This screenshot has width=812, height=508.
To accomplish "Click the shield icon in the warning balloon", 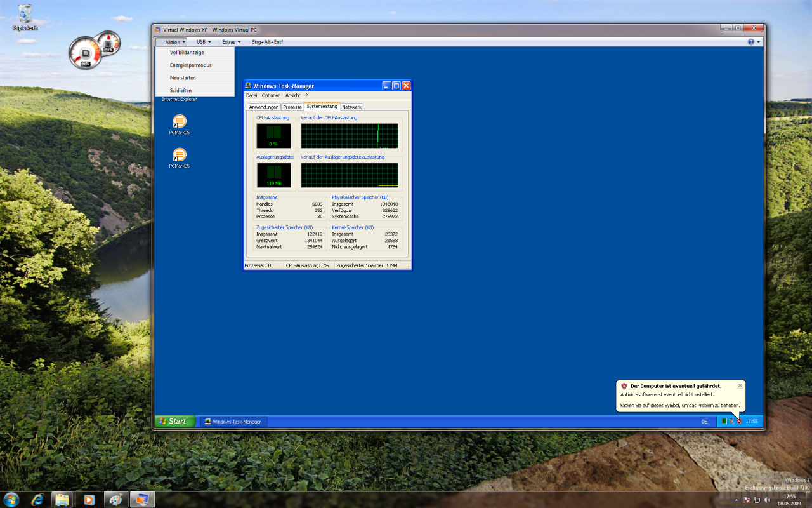I will pyautogui.click(x=624, y=385).
